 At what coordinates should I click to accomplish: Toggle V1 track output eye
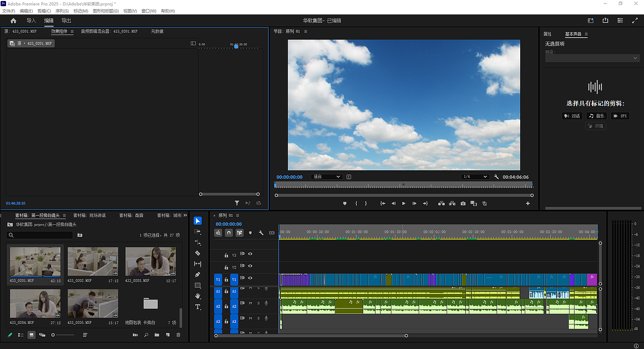pos(250,278)
